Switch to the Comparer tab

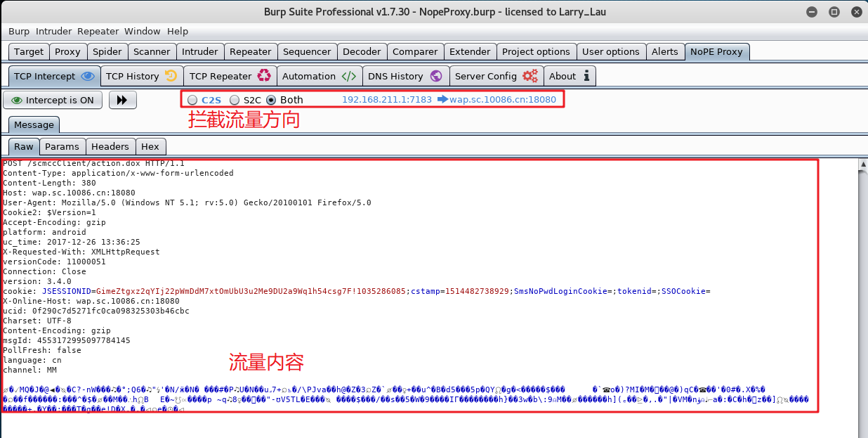tap(415, 51)
